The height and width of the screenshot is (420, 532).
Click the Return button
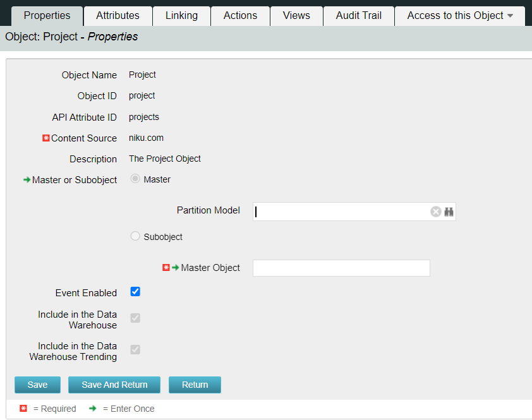[x=195, y=385]
